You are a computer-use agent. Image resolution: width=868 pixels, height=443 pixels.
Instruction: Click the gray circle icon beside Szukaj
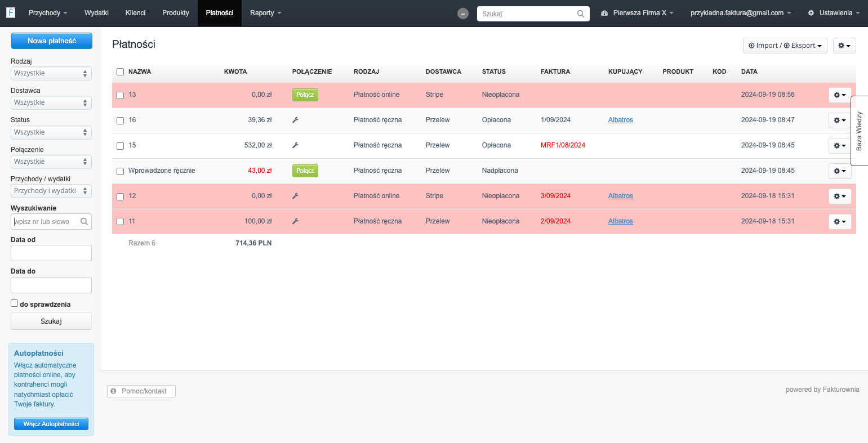click(463, 14)
